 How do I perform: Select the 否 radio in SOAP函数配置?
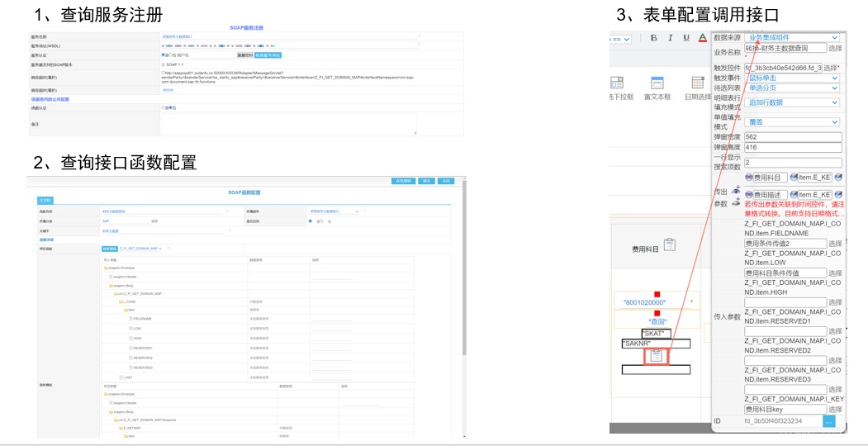(x=323, y=221)
